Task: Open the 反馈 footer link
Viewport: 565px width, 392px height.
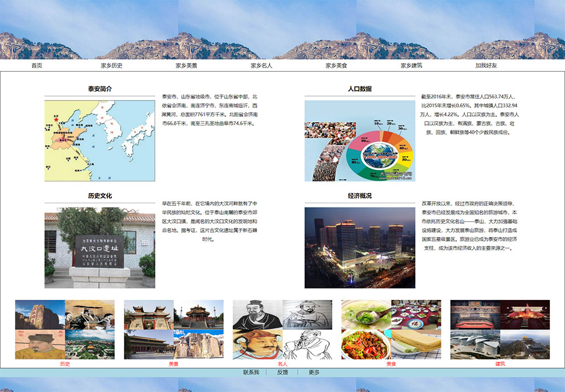Action: coord(282,372)
